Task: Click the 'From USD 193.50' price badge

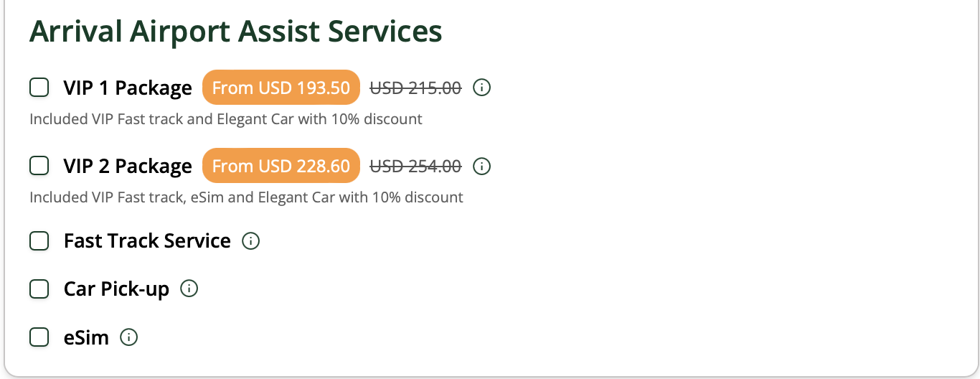Action: 281,88
